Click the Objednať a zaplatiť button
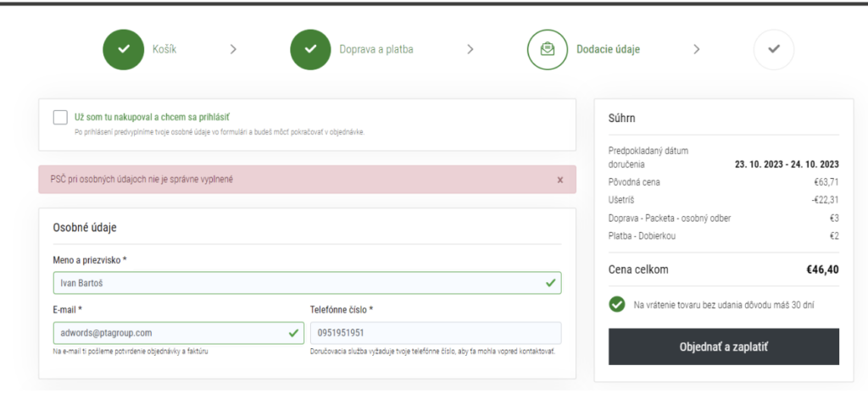The image size is (868, 399). (724, 346)
